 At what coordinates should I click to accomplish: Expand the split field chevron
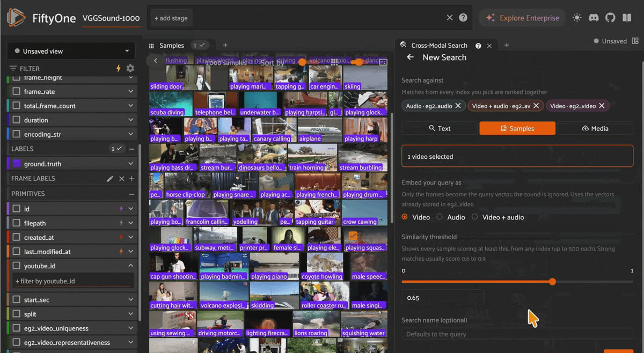pyautogui.click(x=131, y=314)
